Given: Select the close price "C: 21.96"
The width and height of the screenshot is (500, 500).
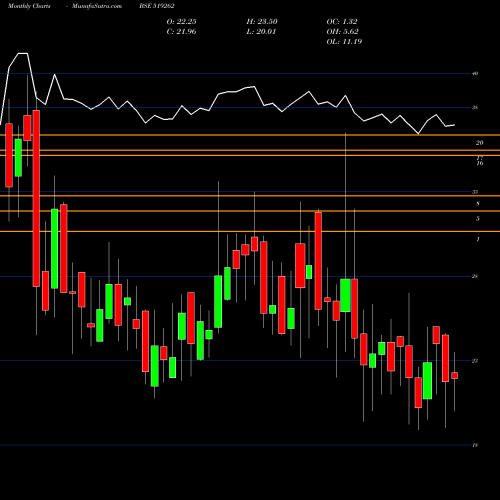Looking at the screenshot, I should 181,32.
